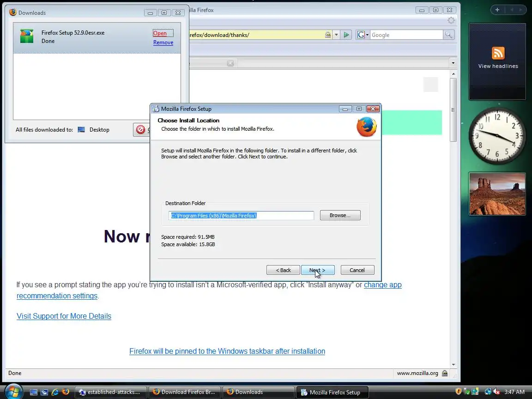Click the network connection tray icon

(x=488, y=392)
